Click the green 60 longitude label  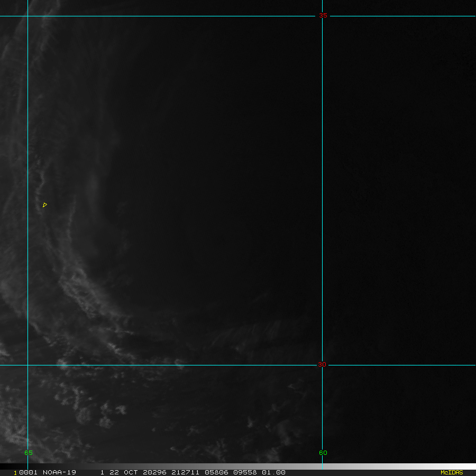[323, 453]
